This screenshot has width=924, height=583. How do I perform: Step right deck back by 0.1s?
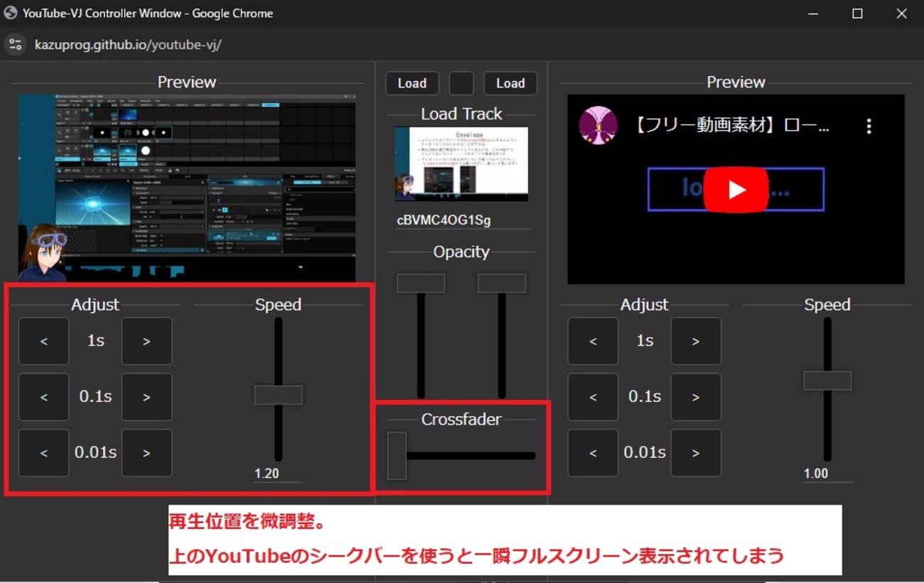[593, 397]
